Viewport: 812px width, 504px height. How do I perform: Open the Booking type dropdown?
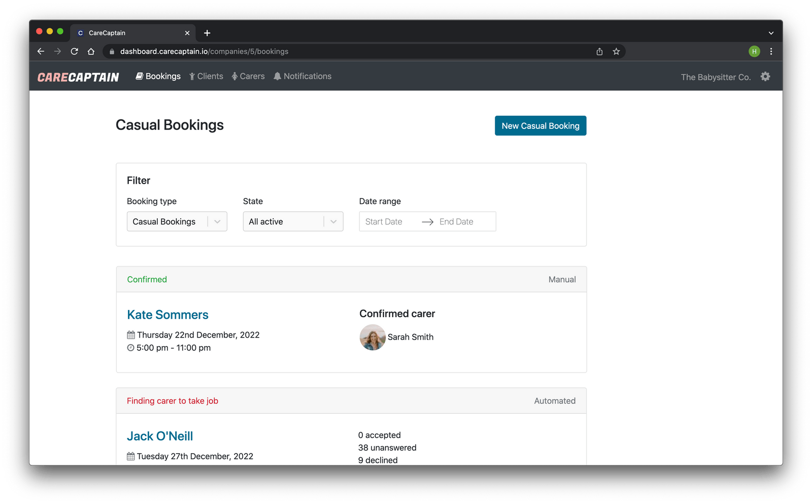click(177, 221)
